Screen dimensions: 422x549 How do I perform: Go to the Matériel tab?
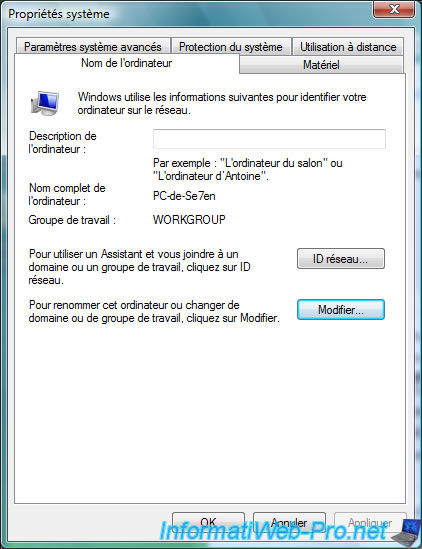pyautogui.click(x=321, y=64)
